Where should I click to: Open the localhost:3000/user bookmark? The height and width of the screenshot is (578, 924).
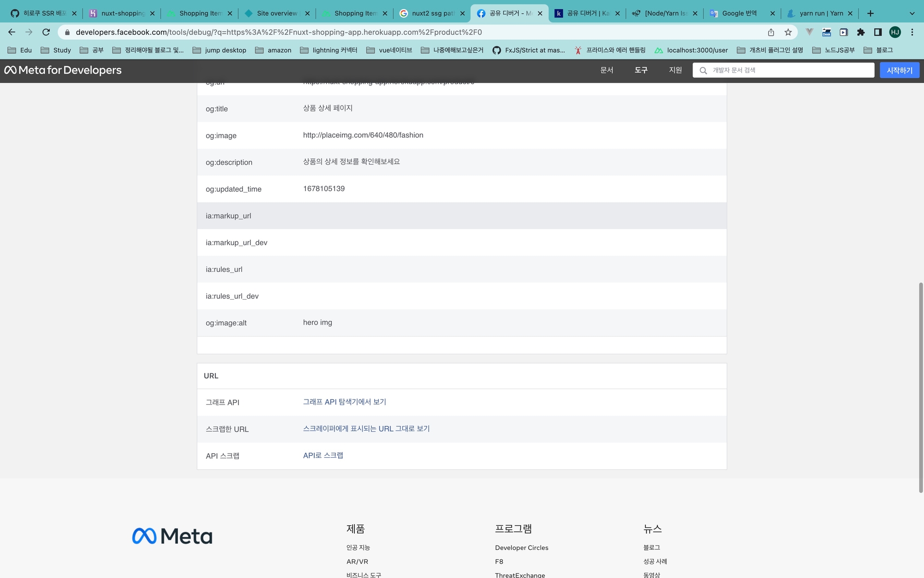click(x=691, y=50)
